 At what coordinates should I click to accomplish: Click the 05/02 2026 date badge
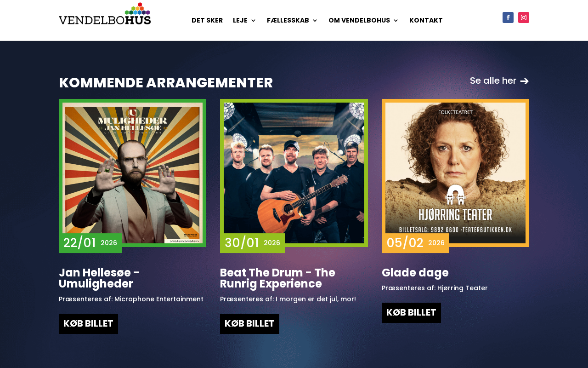(x=415, y=243)
